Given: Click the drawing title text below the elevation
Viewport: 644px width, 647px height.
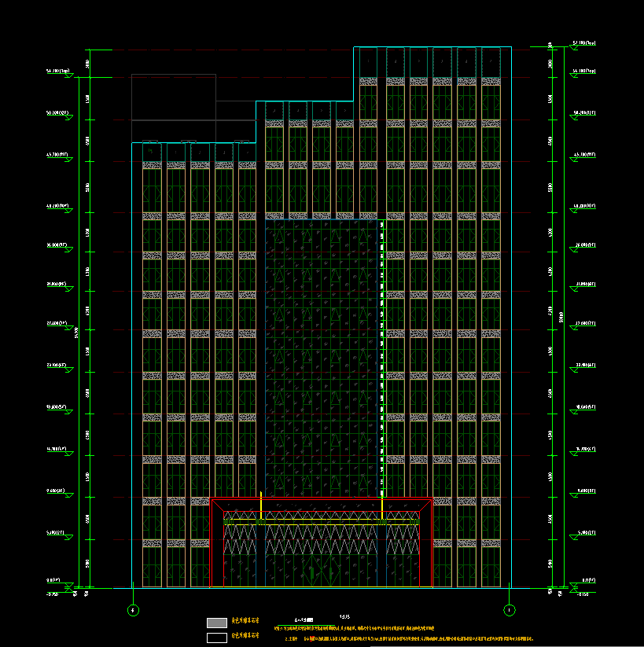Looking at the screenshot, I should click(x=304, y=619).
